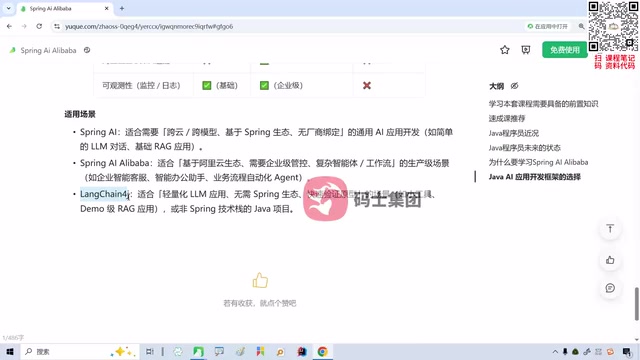Jump to Java程序员近况 in outline

pyautogui.click(x=513, y=133)
